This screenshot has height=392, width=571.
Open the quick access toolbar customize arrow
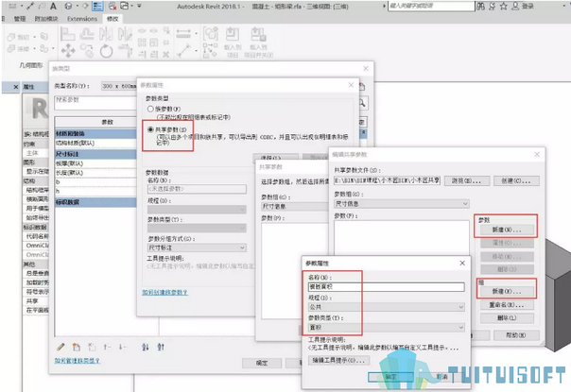tap(139, 7)
